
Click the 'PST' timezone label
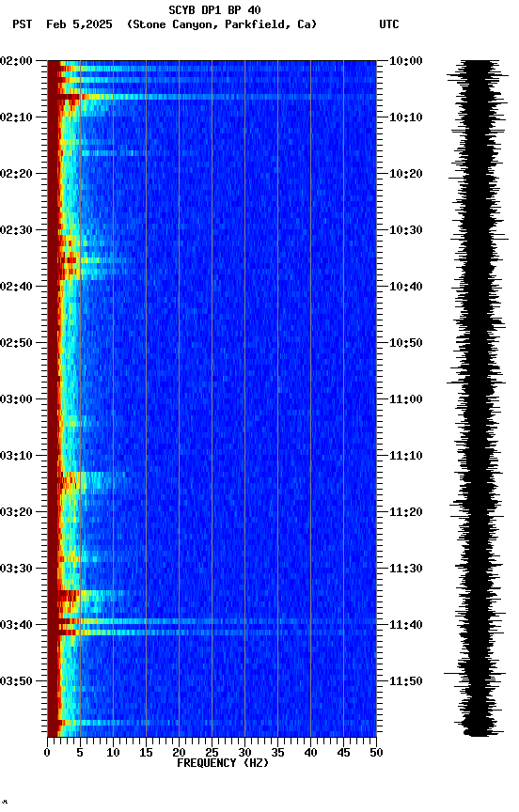[x=23, y=24]
